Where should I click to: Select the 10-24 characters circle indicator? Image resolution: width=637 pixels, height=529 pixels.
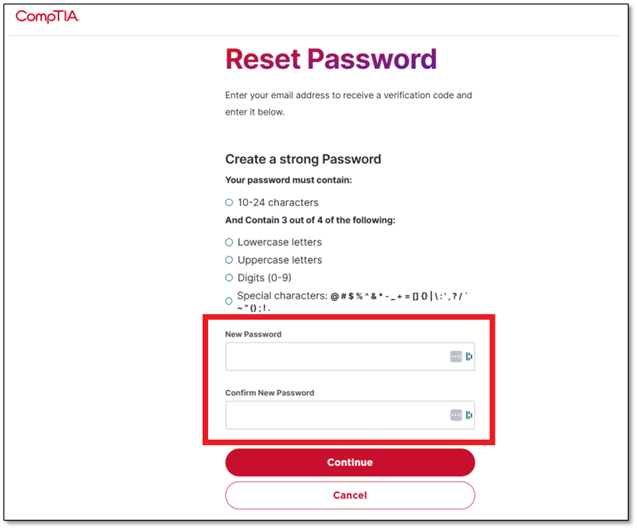click(229, 202)
